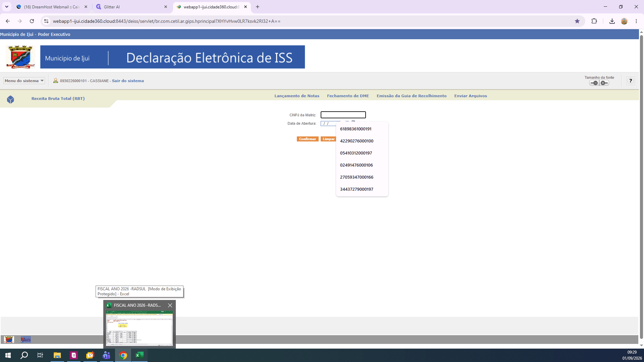Pick CNPJ suggestion 34437279000197
Image resolution: width=644 pixels, height=362 pixels.
tap(362, 189)
